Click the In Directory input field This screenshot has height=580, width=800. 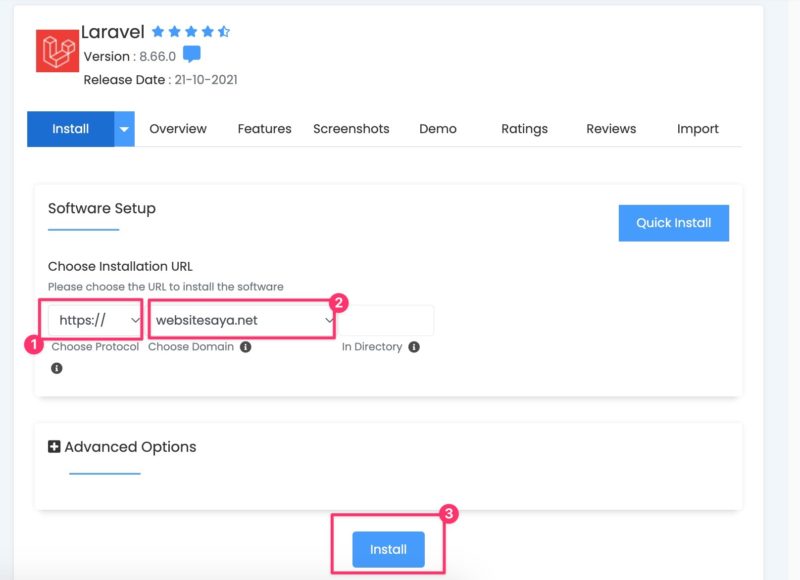coord(395,319)
